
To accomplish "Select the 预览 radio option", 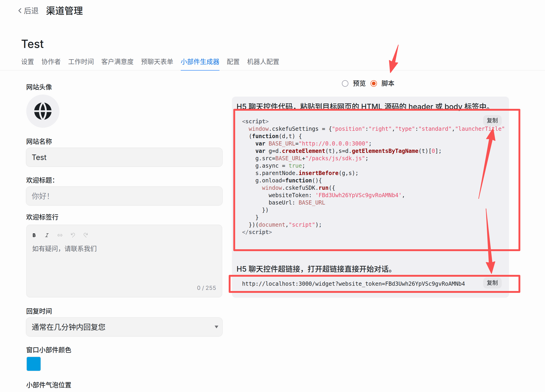I will point(345,83).
